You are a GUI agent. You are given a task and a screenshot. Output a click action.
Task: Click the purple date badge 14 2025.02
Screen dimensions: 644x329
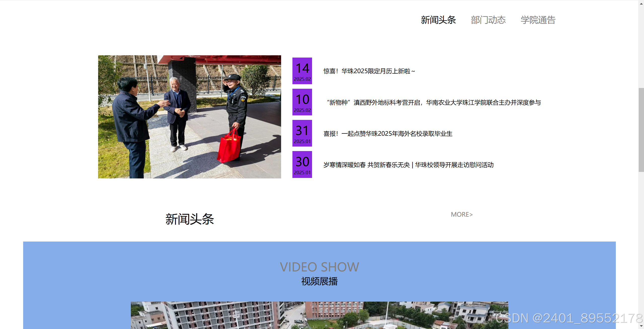pyautogui.click(x=302, y=71)
